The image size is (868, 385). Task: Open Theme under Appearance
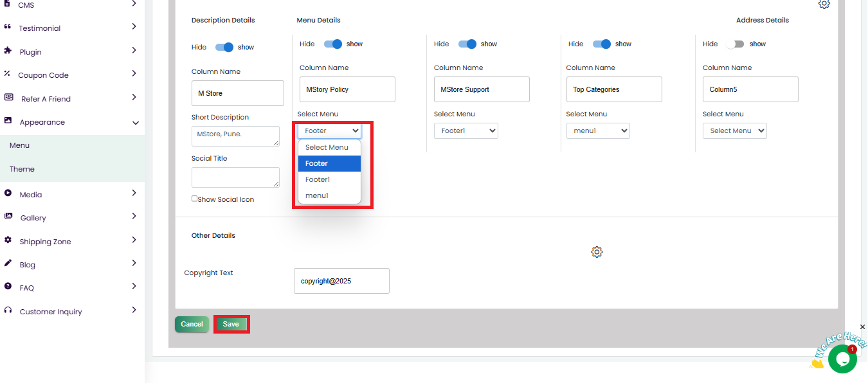(22, 169)
